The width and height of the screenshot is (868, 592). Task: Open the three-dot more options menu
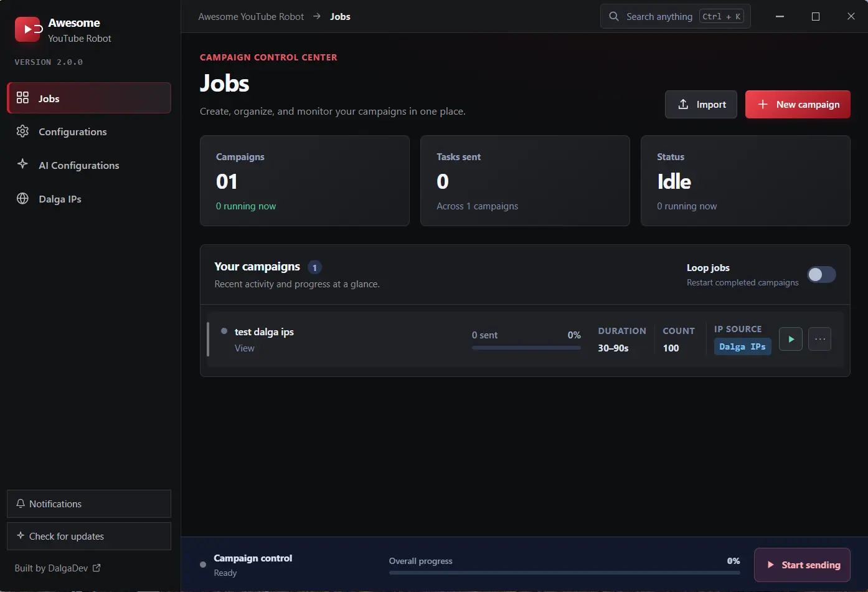tap(820, 339)
